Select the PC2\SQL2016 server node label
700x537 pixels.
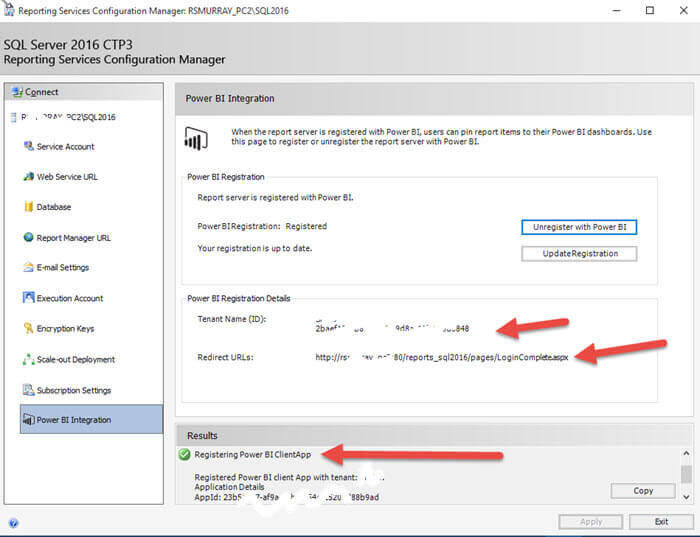68,117
